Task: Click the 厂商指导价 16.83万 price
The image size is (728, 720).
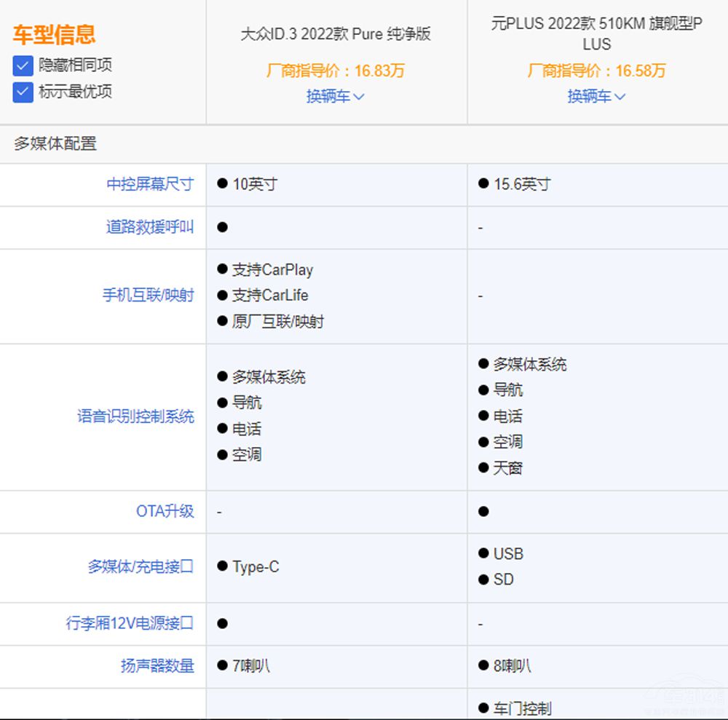Action: pyautogui.click(x=335, y=71)
